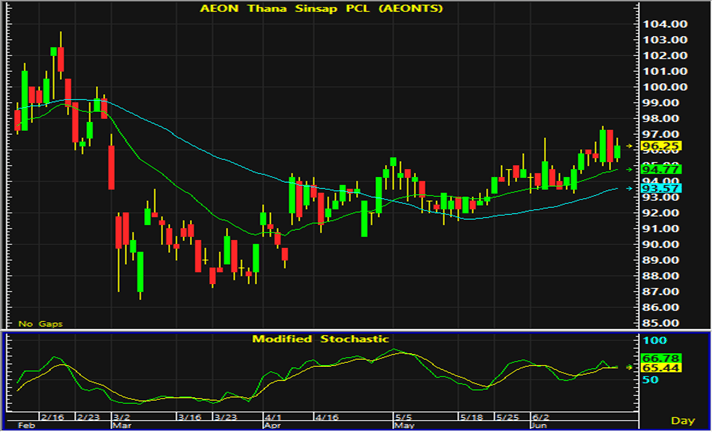Click the last price value 96.25
This screenshot has height=432, width=713.
coord(660,146)
